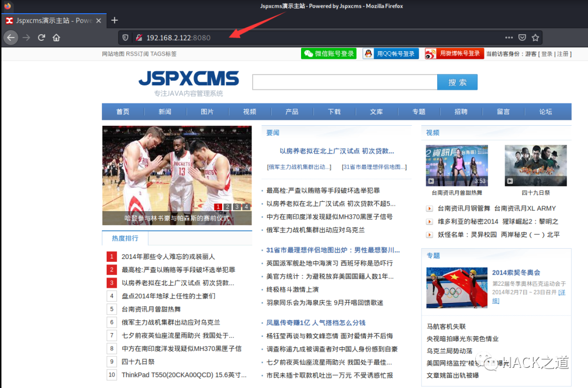The image size is (588, 388).
Task: Switch carousel to slide 2 indicator
Action: click(x=227, y=207)
